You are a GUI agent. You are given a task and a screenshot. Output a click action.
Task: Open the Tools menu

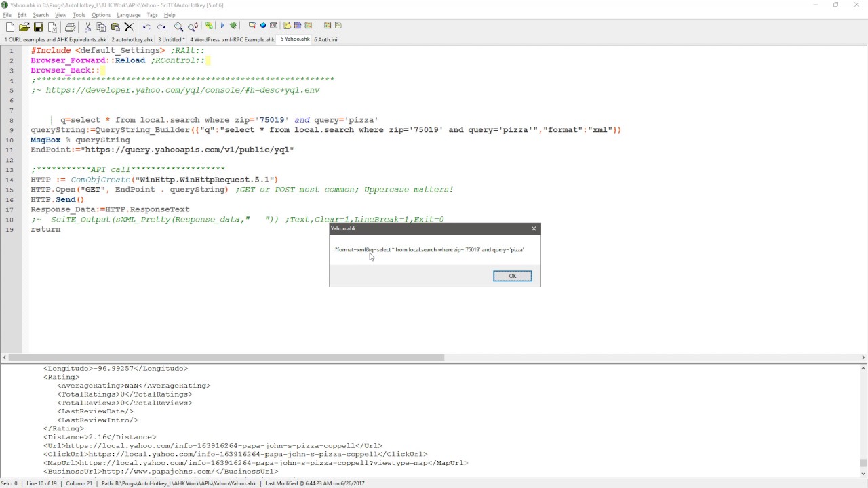(79, 15)
